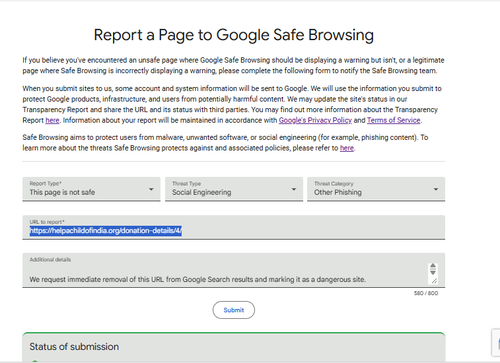Click the down arrow in Additional details scrollbar
This screenshot has width=500, height=363.
433,272
